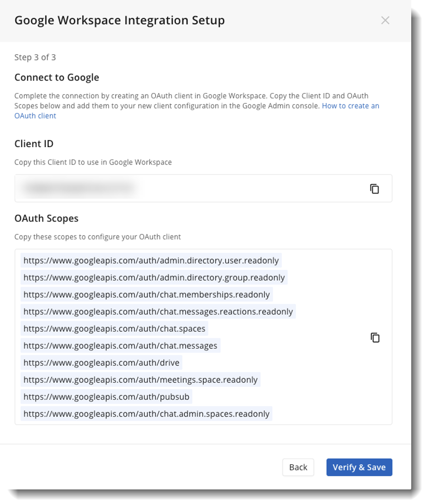Viewport: 424px width, 504px height.
Task: Select the chat.messages scope line
Action: [x=120, y=346]
